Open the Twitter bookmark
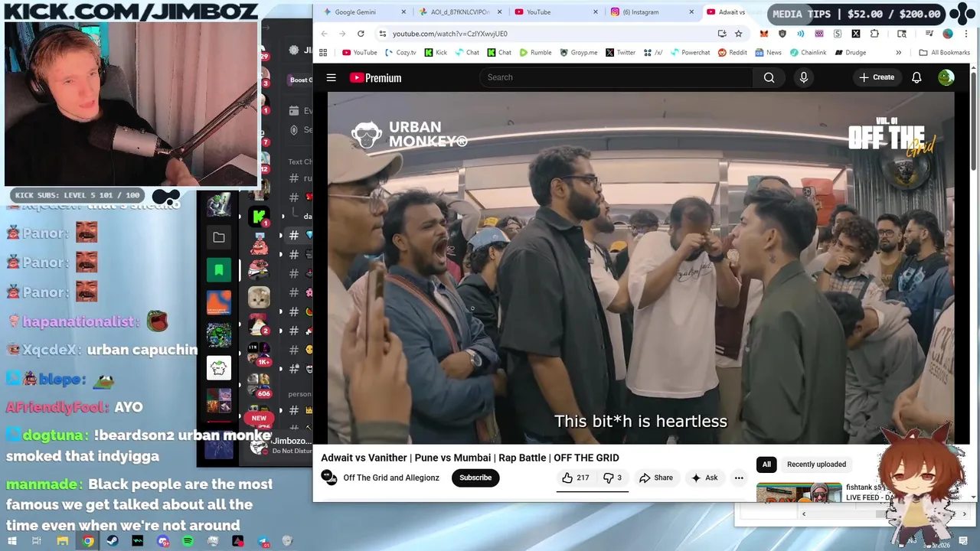The width and height of the screenshot is (980, 551). coord(620,53)
